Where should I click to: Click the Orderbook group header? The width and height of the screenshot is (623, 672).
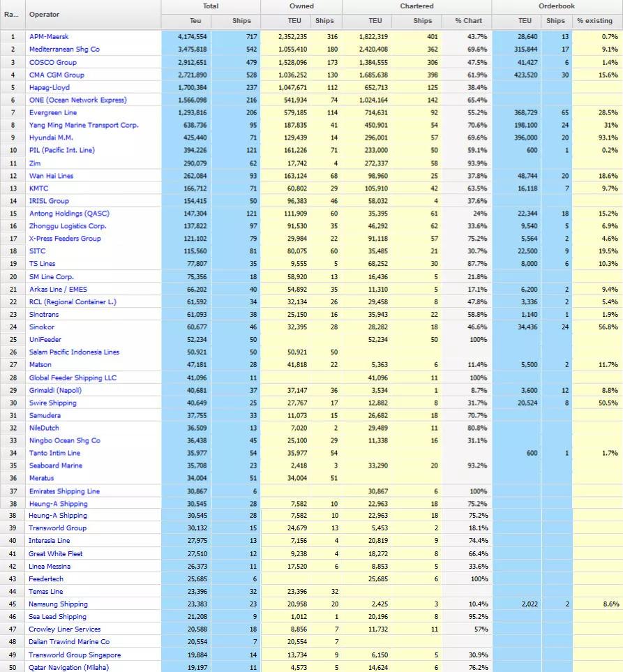pyautogui.click(x=557, y=6)
